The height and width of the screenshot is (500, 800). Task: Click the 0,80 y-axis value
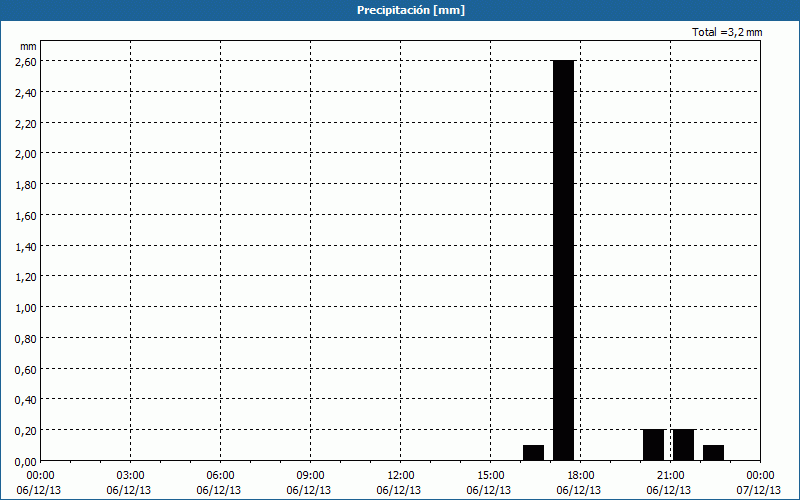pos(26,339)
